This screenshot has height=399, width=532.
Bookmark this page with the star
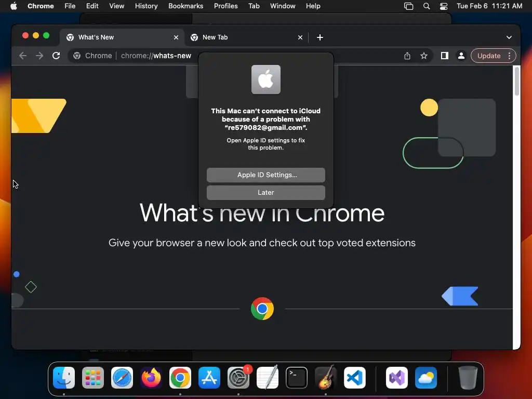(424, 56)
